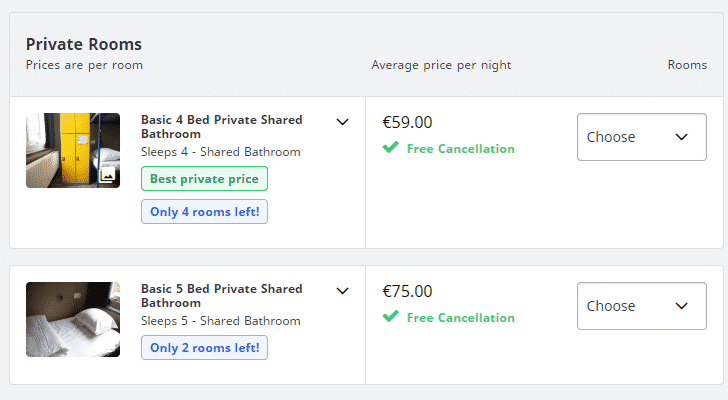This screenshot has width=728, height=400.
Task: Click green checkmark beside €75.00 Free Cancellation
Action: coord(390,316)
